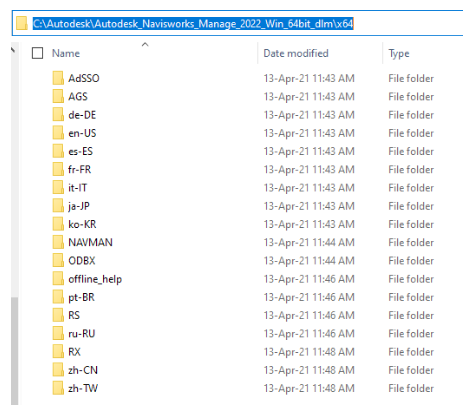Select the de-DE folder icon
The height and width of the screenshot is (412, 466).
tap(58, 115)
